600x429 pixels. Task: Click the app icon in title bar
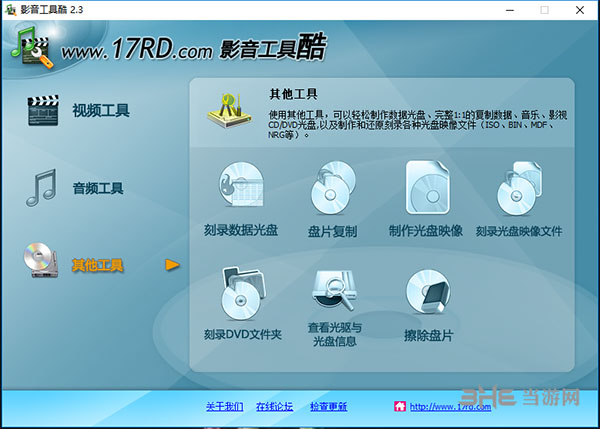click(10, 10)
